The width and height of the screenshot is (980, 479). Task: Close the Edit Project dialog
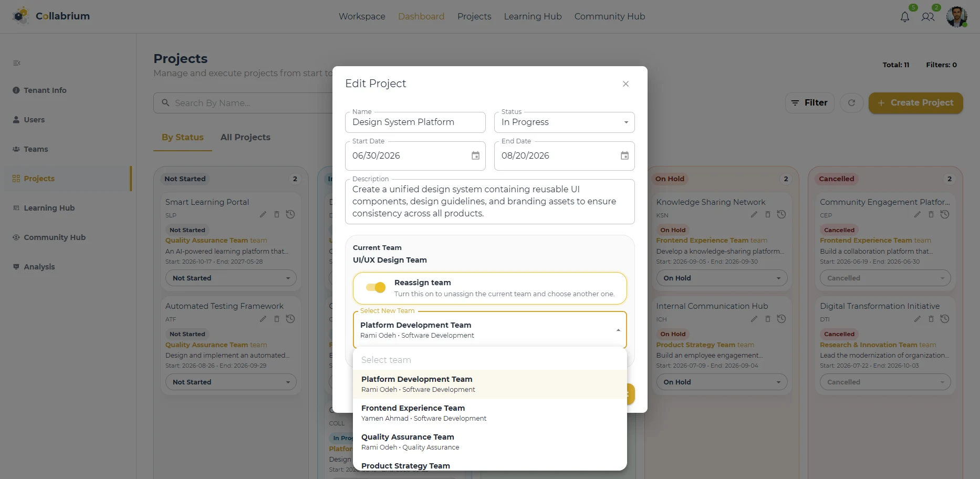625,84
